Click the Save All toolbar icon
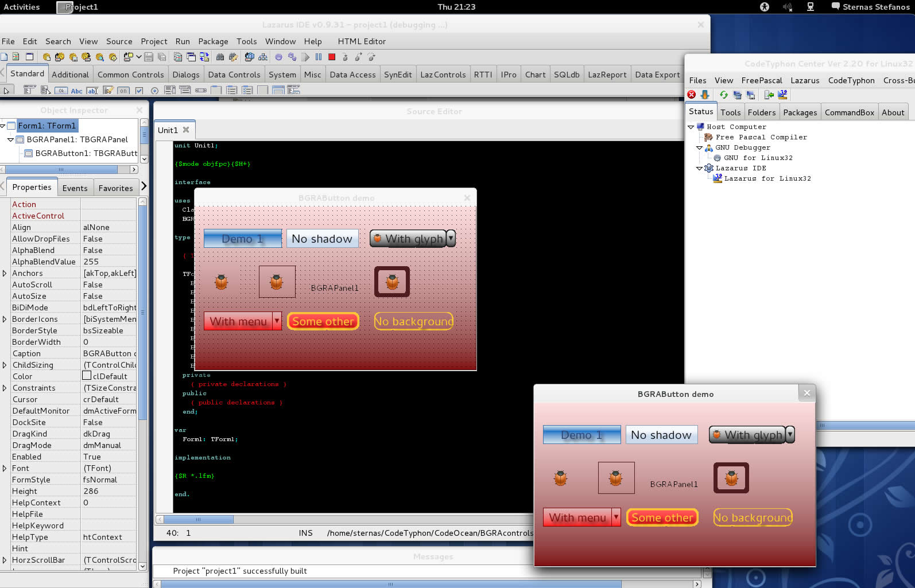Screen dimensions: 915x588 [x=162, y=57]
